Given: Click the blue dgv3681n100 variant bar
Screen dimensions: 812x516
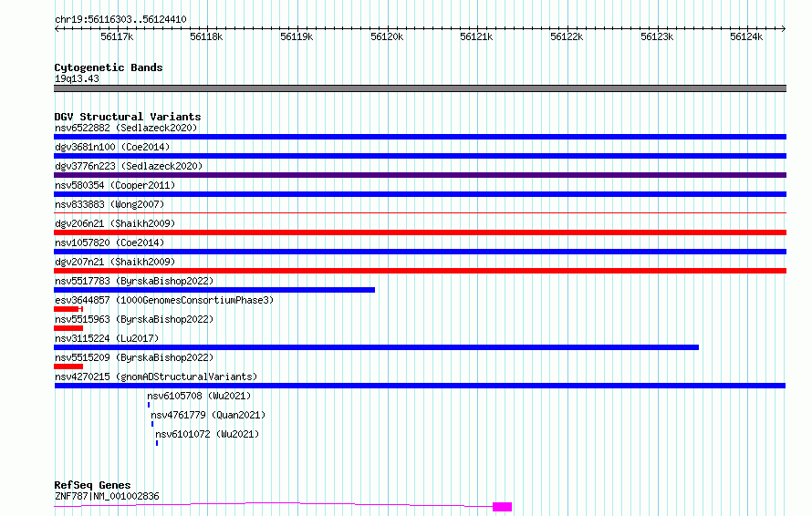Looking at the screenshot, I should point(420,156).
